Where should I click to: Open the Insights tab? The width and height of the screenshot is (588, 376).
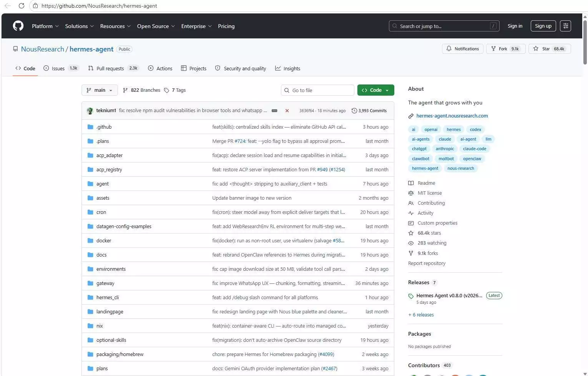click(x=287, y=68)
